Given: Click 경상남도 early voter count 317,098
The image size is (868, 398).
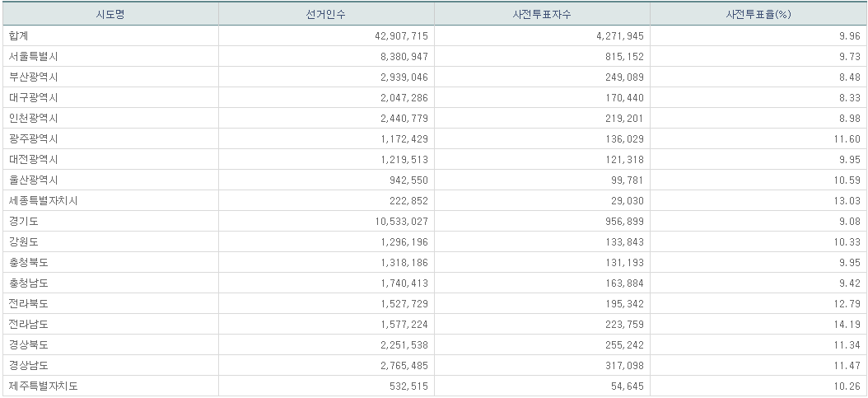Looking at the screenshot, I should click(x=623, y=365).
